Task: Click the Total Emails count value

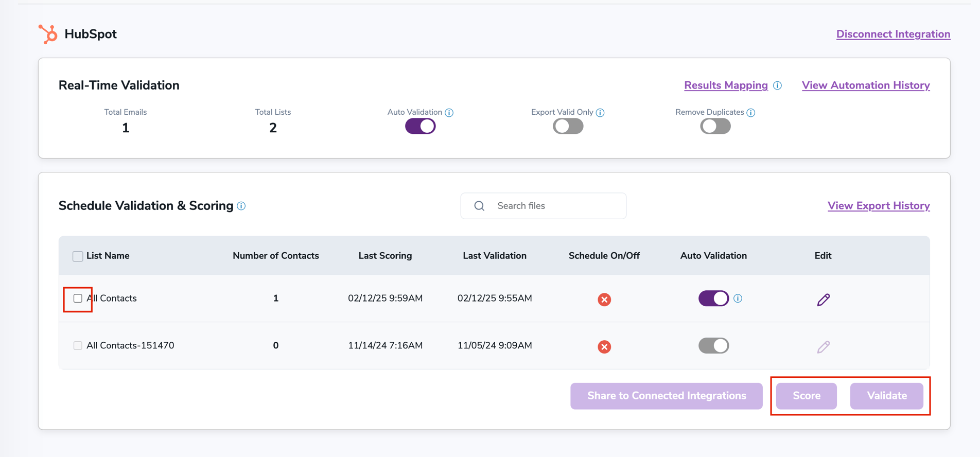Action: point(126,128)
